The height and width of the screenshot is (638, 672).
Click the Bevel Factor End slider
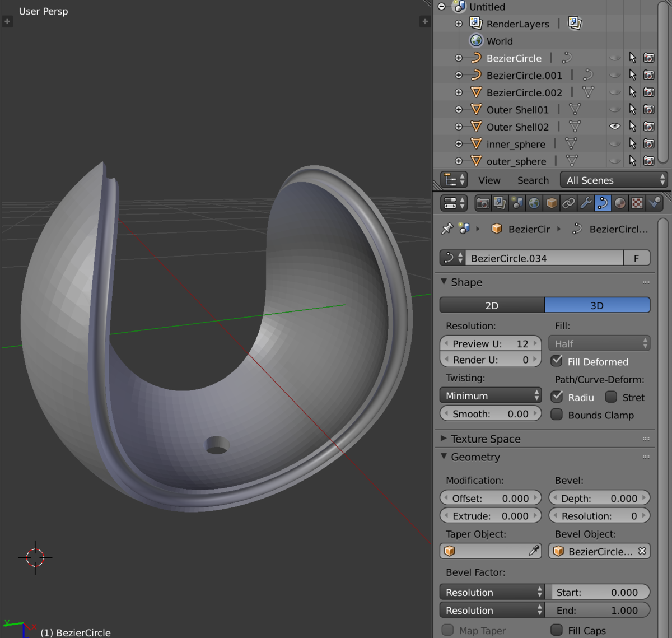598,610
